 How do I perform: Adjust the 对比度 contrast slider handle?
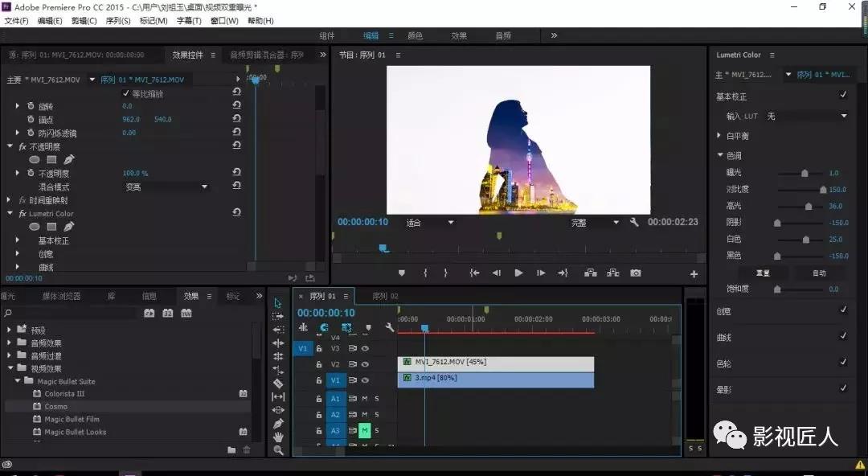pyautogui.click(x=823, y=191)
